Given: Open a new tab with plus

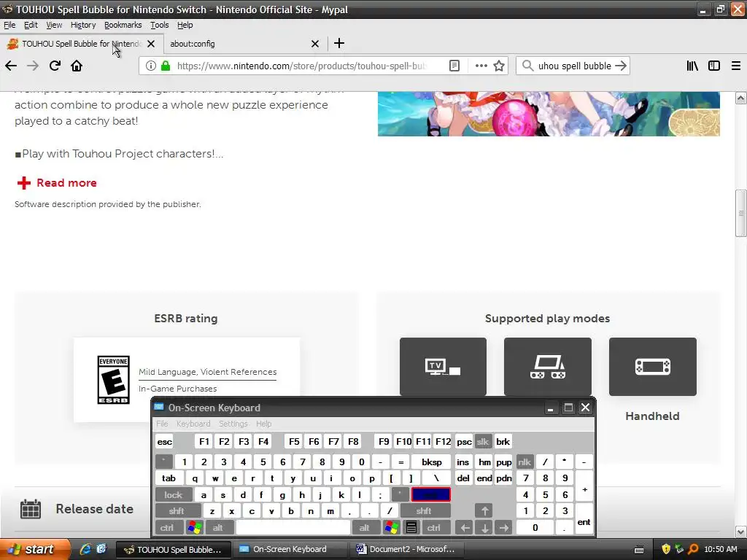Looking at the screenshot, I should pyautogui.click(x=339, y=43).
